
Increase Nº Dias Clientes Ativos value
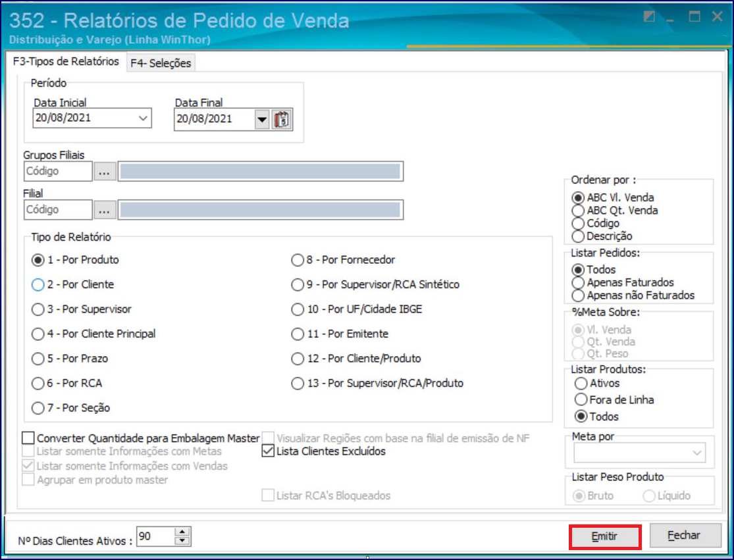(x=182, y=532)
